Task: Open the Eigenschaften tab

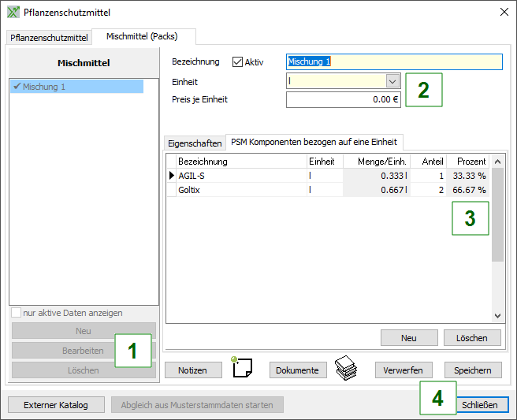Action: point(195,143)
